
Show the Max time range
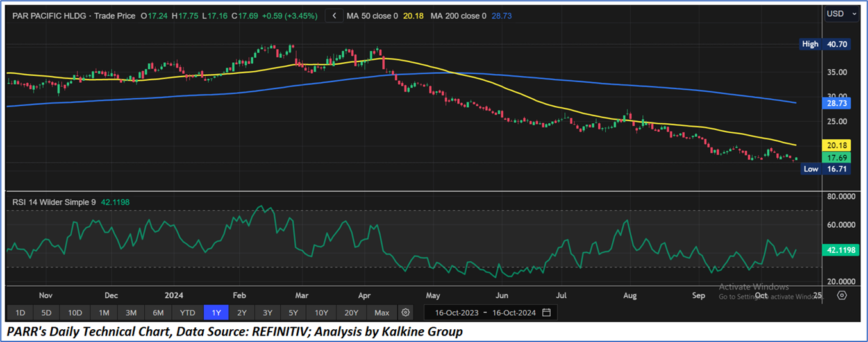point(382,312)
